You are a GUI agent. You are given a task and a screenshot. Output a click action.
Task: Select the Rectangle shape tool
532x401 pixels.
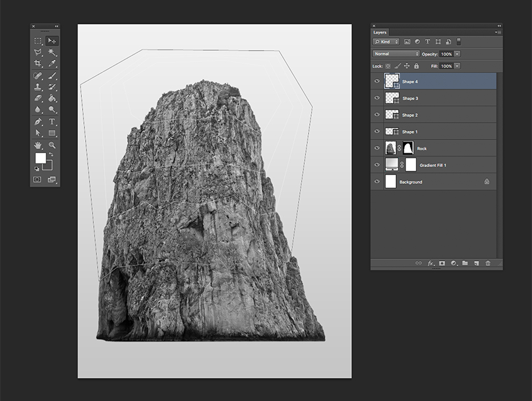(x=52, y=133)
